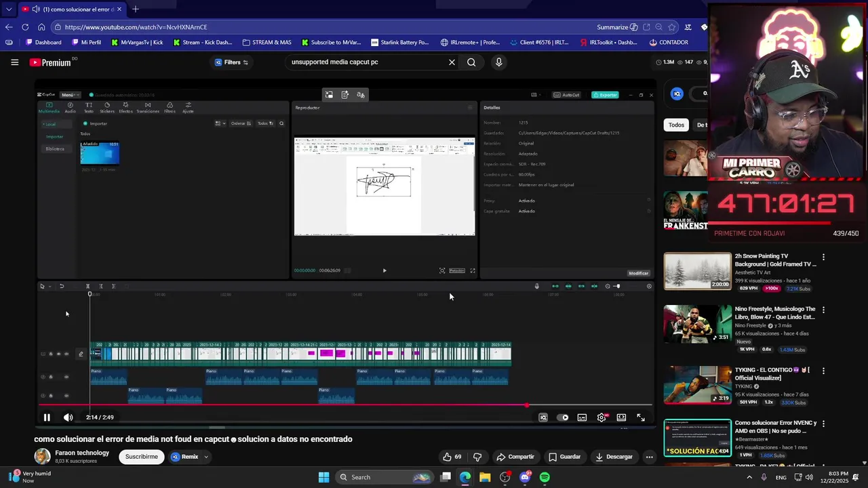
Task: Open Como solucionar Error NVENC video title
Action: 775,427
